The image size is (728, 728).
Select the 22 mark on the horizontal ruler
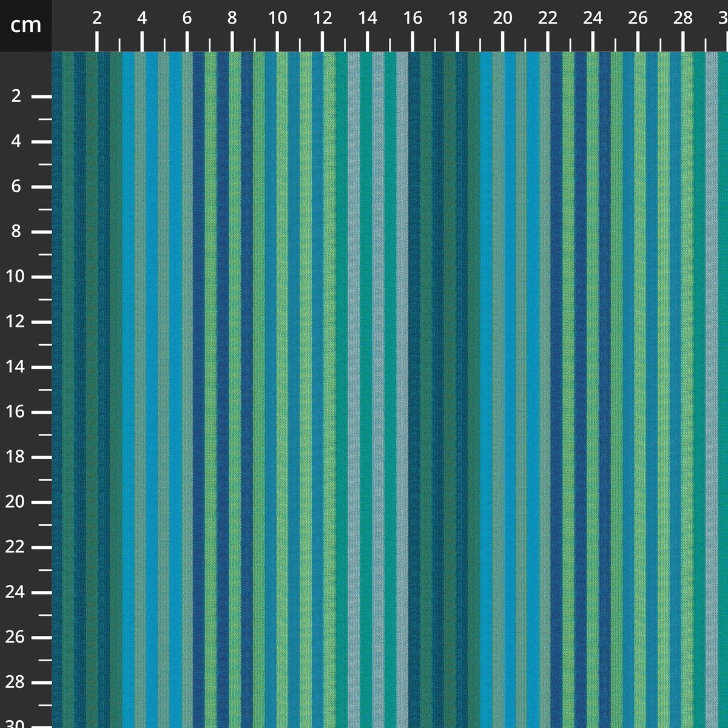click(547, 18)
